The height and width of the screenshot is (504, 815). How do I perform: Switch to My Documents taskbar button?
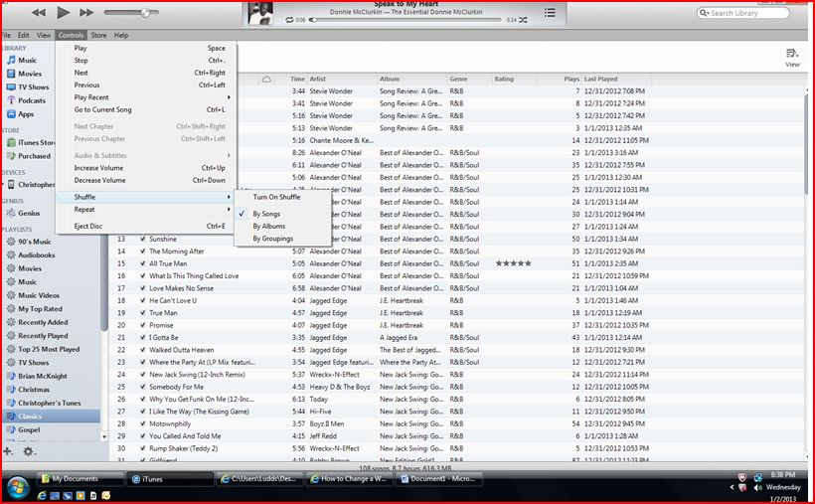tap(81, 479)
